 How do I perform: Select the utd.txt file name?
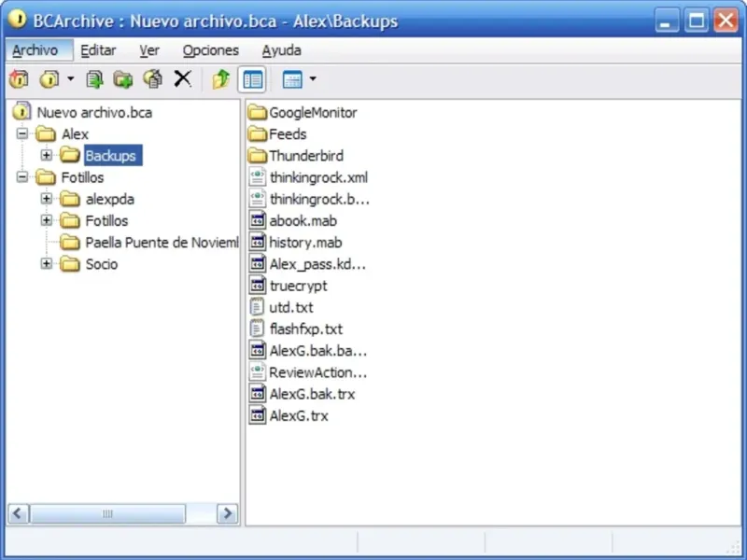[291, 308]
